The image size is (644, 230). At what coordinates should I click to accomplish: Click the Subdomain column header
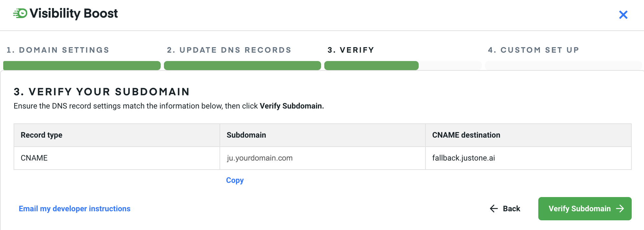(x=246, y=135)
